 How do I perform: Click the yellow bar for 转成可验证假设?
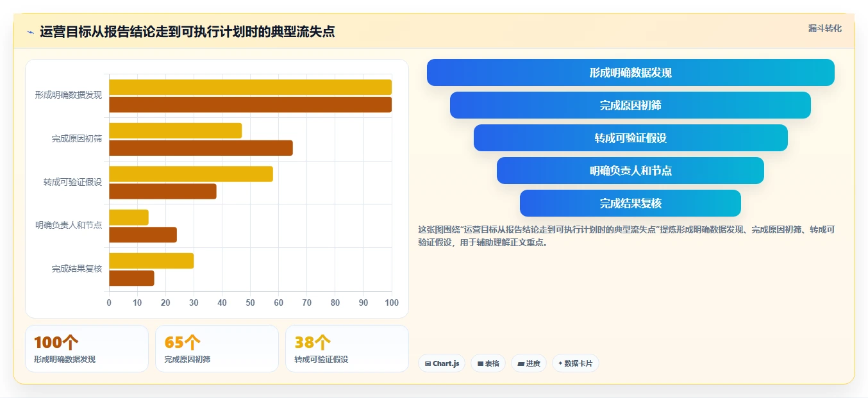point(191,174)
